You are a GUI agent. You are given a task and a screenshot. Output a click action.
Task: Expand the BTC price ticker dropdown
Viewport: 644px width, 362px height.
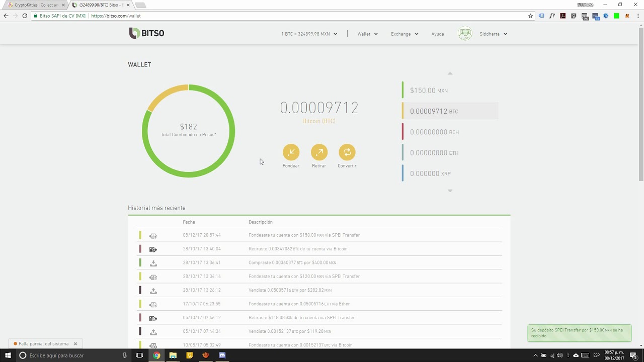pos(309,34)
